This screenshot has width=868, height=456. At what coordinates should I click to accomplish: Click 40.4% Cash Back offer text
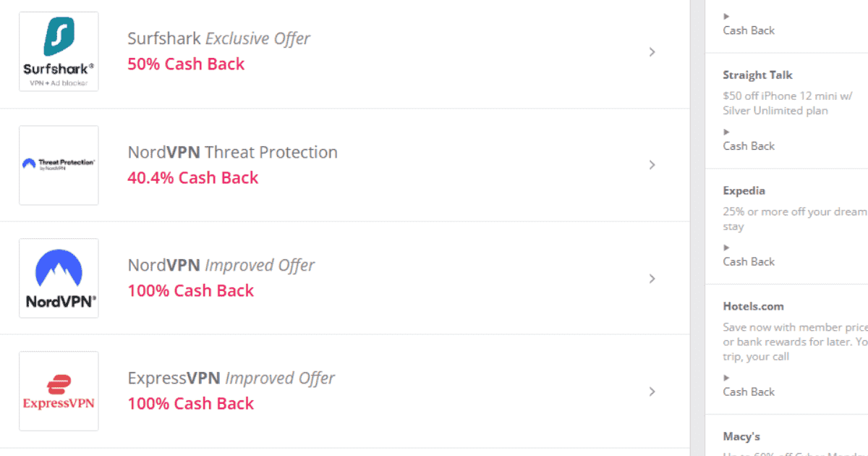pyautogui.click(x=192, y=177)
